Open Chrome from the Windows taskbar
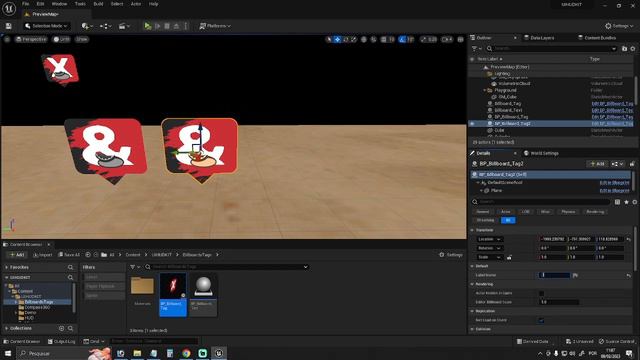The width and height of the screenshot is (640, 360). point(186,353)
